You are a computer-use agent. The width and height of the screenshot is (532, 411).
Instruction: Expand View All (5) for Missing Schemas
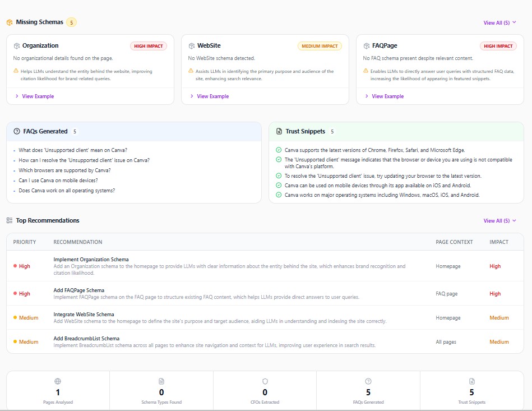click(x=500, y=23)
